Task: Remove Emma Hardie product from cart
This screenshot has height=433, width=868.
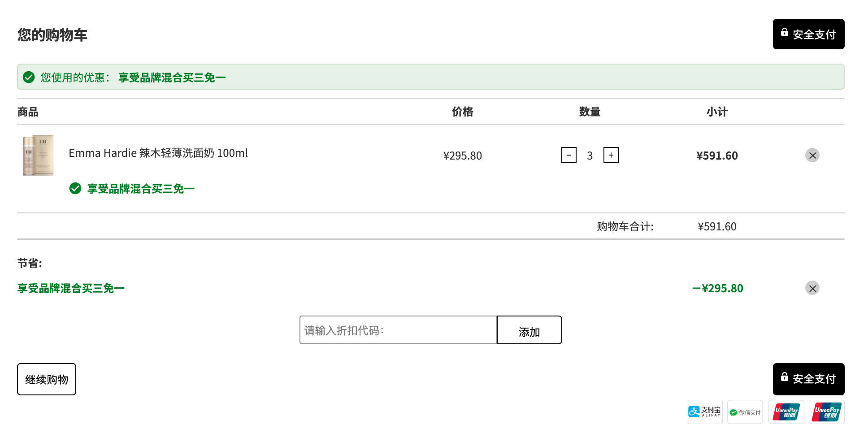Action: pyautogui.click(x=812, y=155)
